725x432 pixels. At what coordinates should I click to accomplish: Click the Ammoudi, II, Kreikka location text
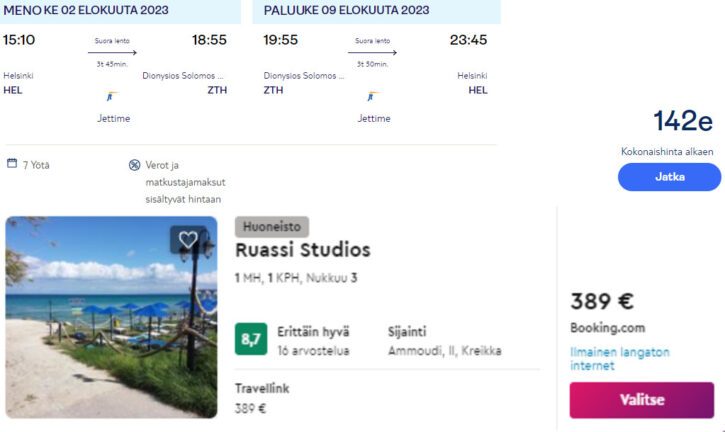(x=444, y=352)
